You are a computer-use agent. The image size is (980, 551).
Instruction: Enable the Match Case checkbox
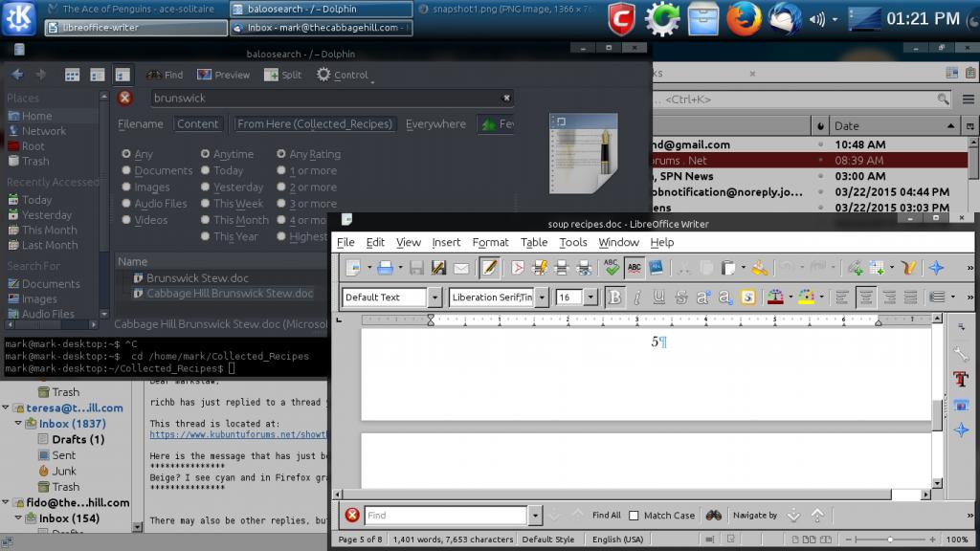pyautogui.click(x=634, y=516)
